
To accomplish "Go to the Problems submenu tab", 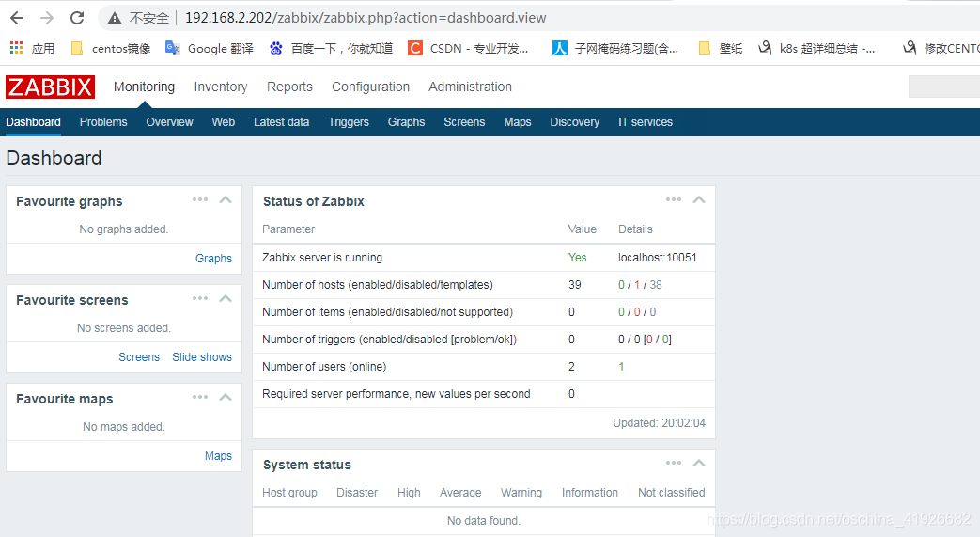I will 103,122.
